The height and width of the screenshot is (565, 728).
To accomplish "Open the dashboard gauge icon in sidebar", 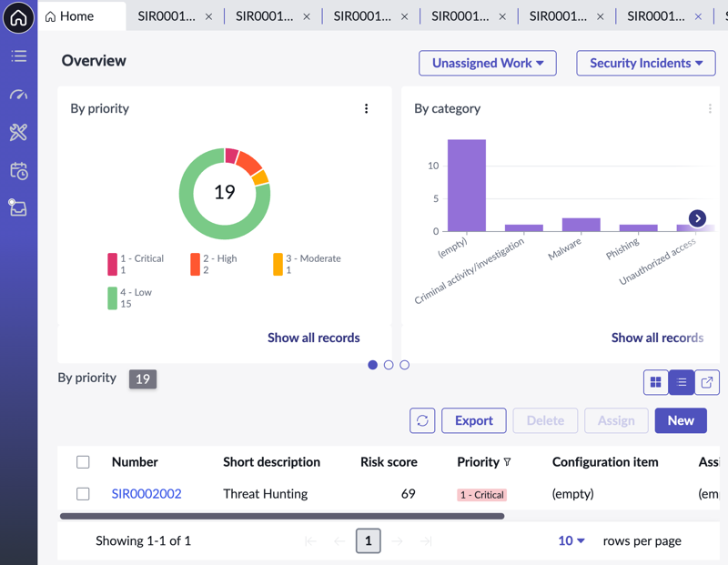I will coord(18,95).
